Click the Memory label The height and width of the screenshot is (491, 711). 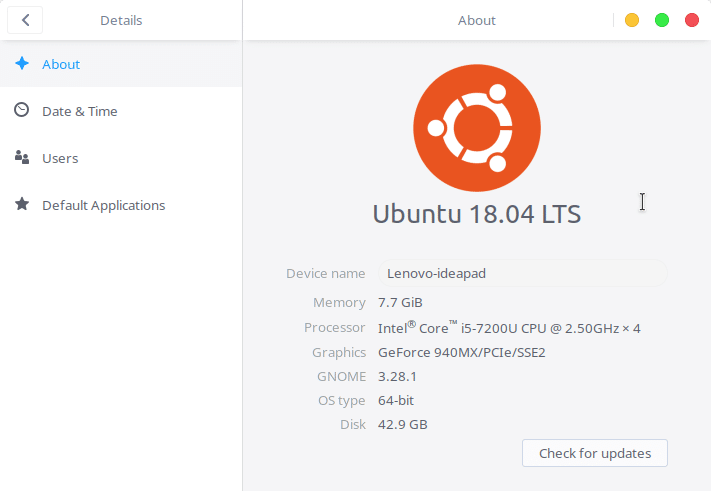click(339, 302)
